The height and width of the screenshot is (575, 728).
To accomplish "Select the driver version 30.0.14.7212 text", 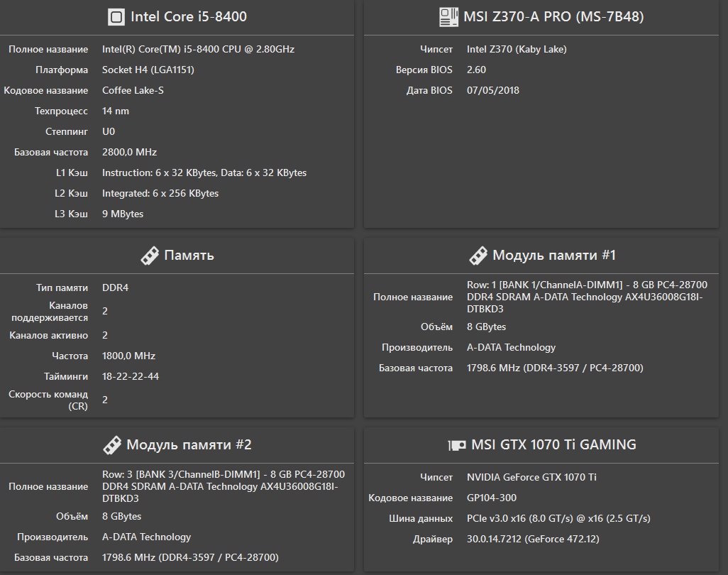I will point(533,539).
